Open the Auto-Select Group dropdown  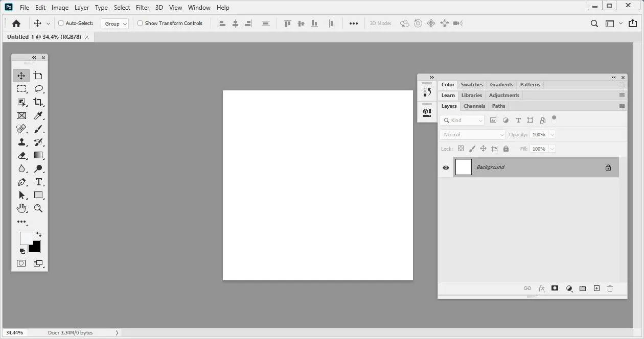(114, 23)
